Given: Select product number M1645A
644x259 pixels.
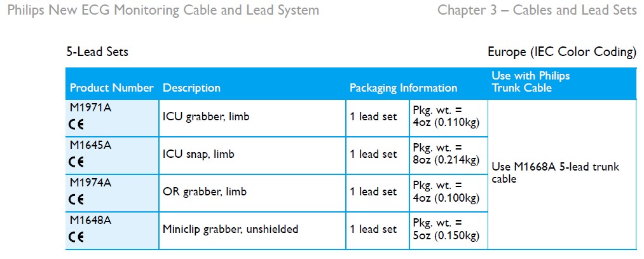Looking at the screenshot, I should [x=90, y=145].
